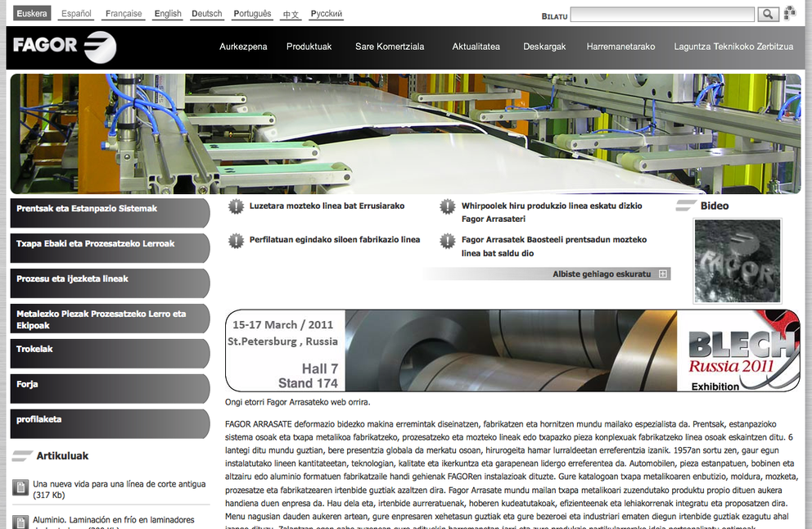Expand news with plus icon beside Albiste gehiago
The width and height of the screenshot is (812, 529).
(x=663, y=274)
